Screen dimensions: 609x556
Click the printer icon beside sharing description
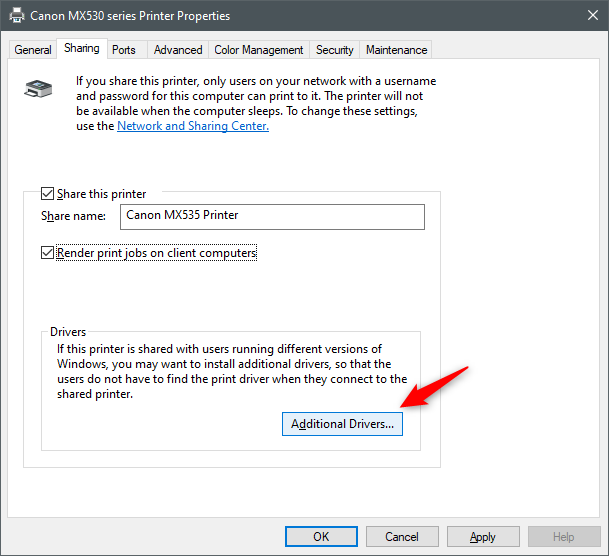tap(38, 89)
